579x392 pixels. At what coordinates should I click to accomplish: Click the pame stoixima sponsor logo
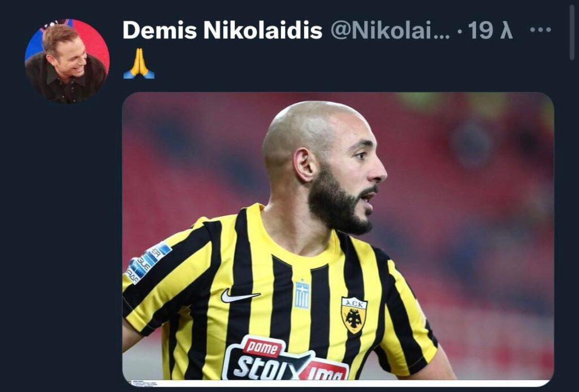click(x=284, y=360)
